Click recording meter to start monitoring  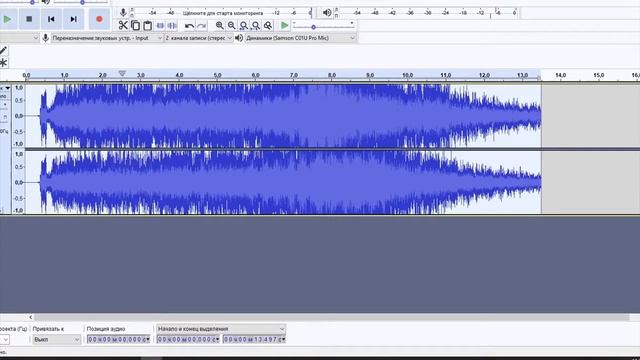[222, 13]
